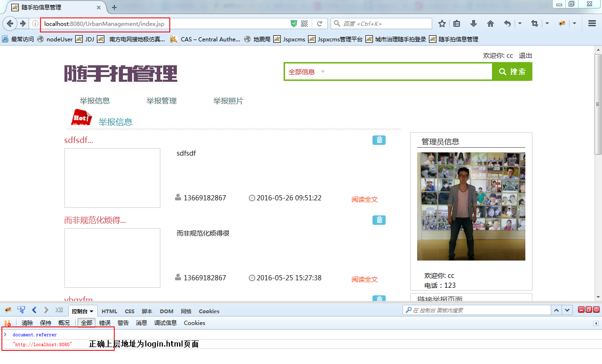
Task: Delete the 而非规范化烦得... report with trash icon
Action: click(x=379, y=220)
